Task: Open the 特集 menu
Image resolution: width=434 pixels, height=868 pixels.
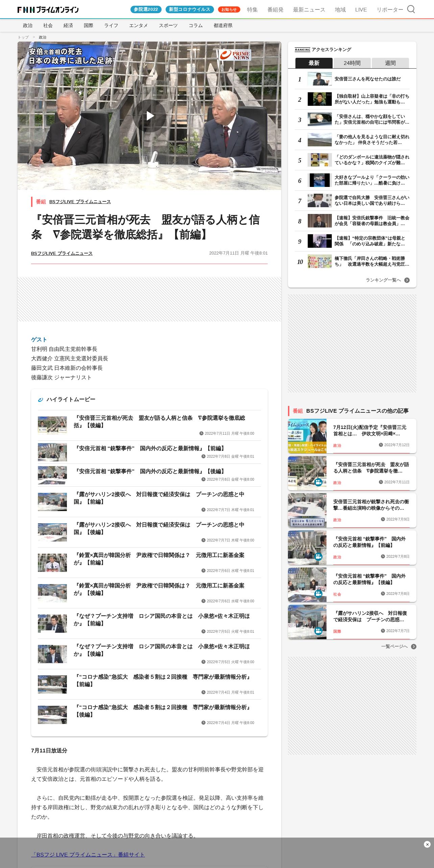Action: tap(252, 10)
